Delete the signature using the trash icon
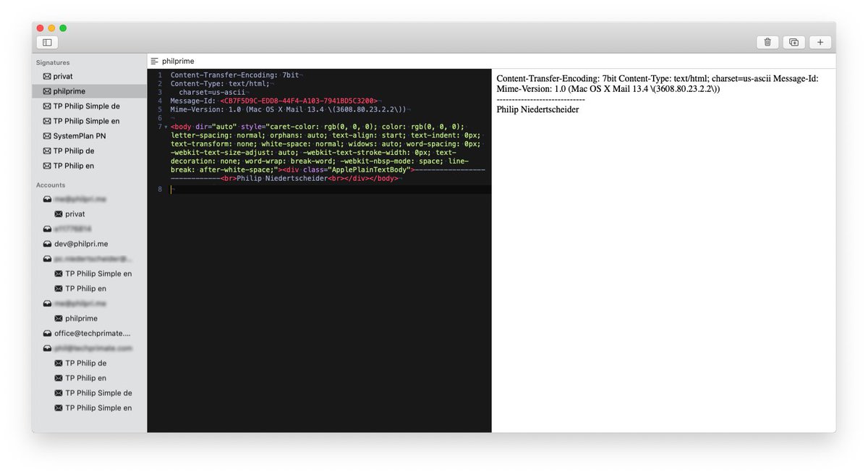Viewport: 868px width, 475px height. click(x=767, y=43)
